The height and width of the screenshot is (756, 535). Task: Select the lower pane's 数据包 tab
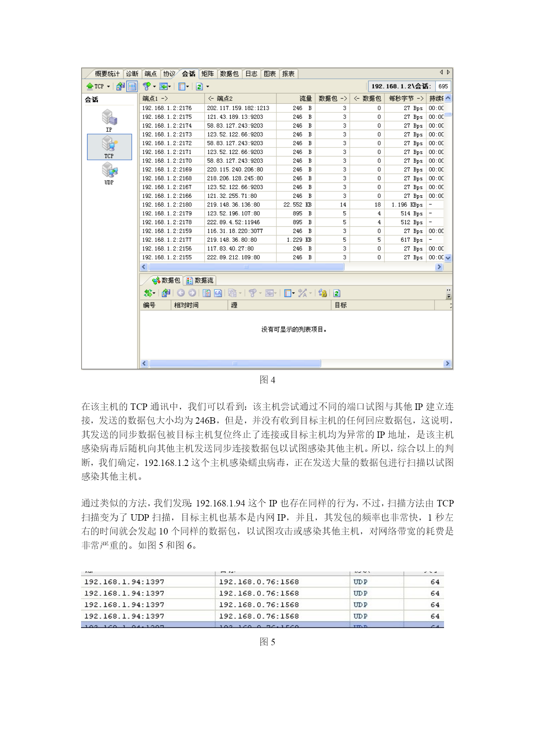pos(166,280)
